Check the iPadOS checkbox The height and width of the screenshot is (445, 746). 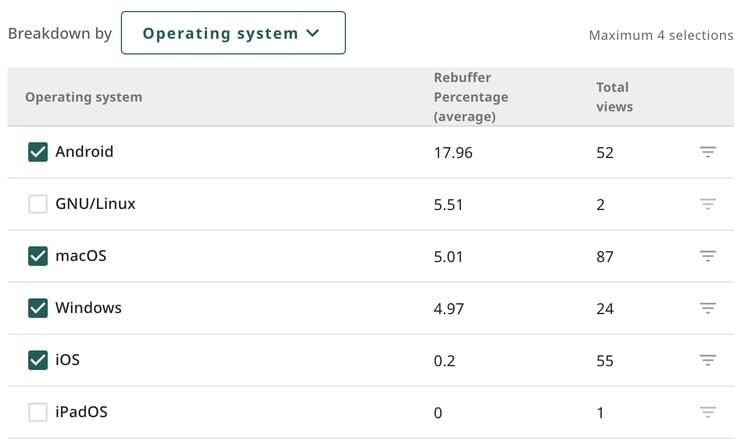coord(38,412)
